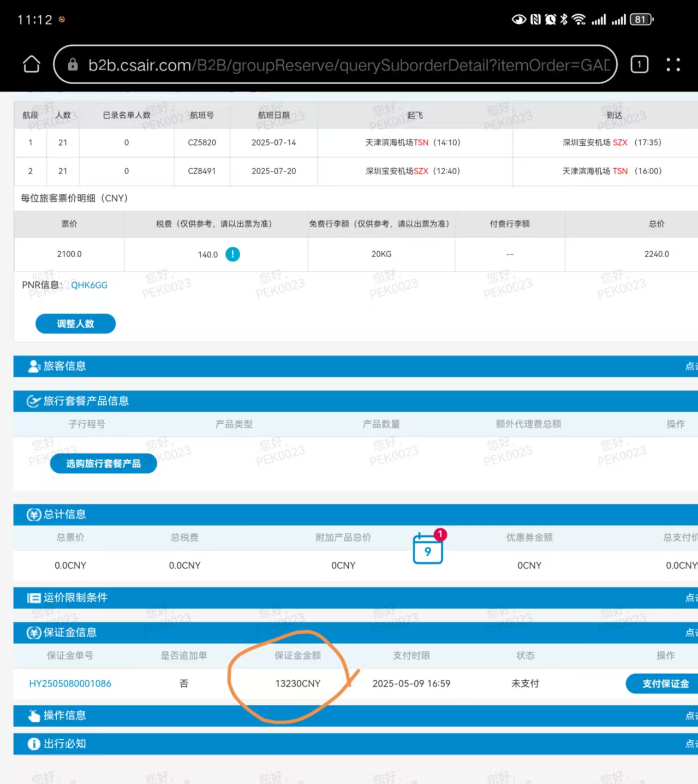Collapse the 保证金信息 section header
698x784 pixels.
690,632
